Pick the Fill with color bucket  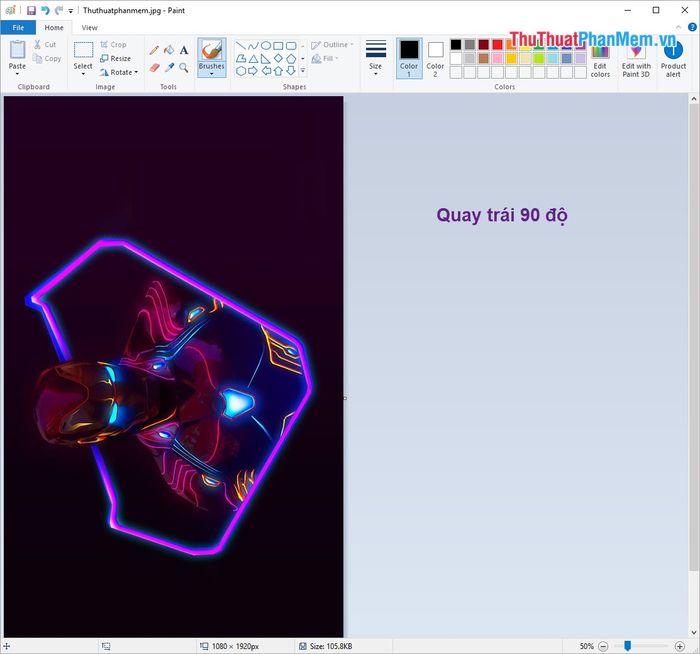pos(169,50)
